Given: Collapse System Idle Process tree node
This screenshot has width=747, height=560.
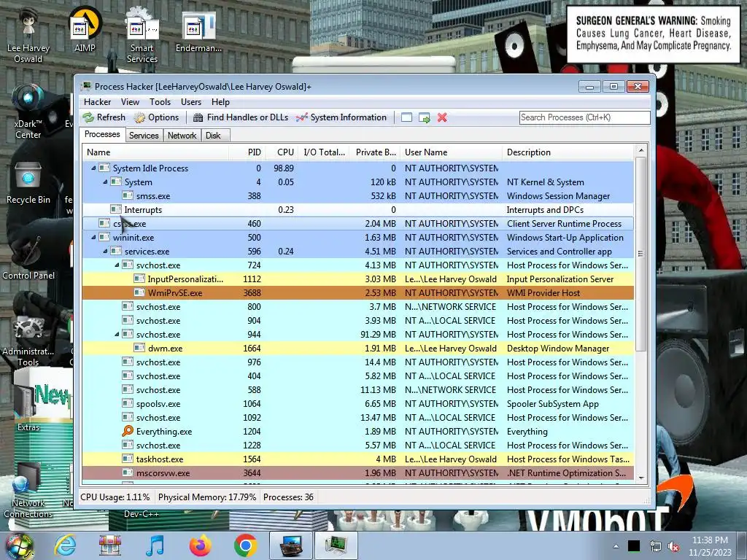Looking at the screenshot, I should click(93, 168).
